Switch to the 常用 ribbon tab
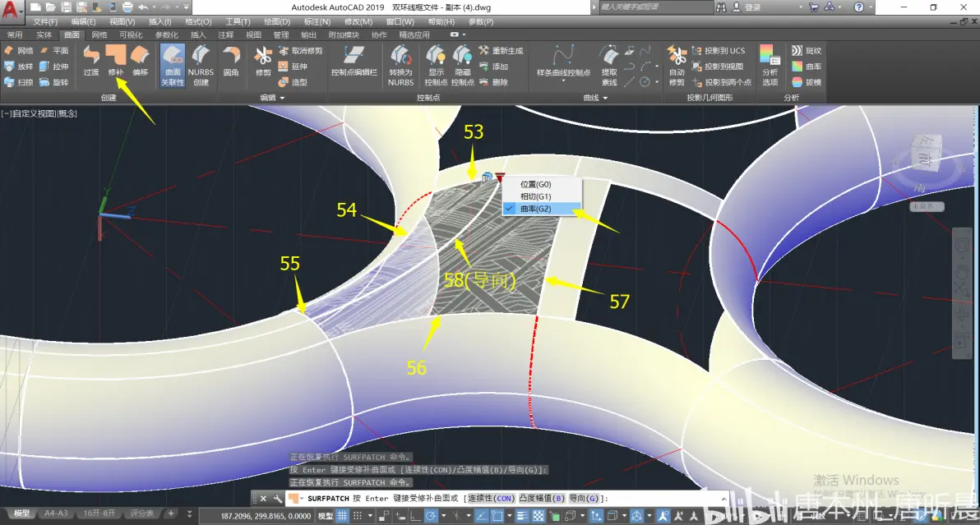 [x=14, y=35]
